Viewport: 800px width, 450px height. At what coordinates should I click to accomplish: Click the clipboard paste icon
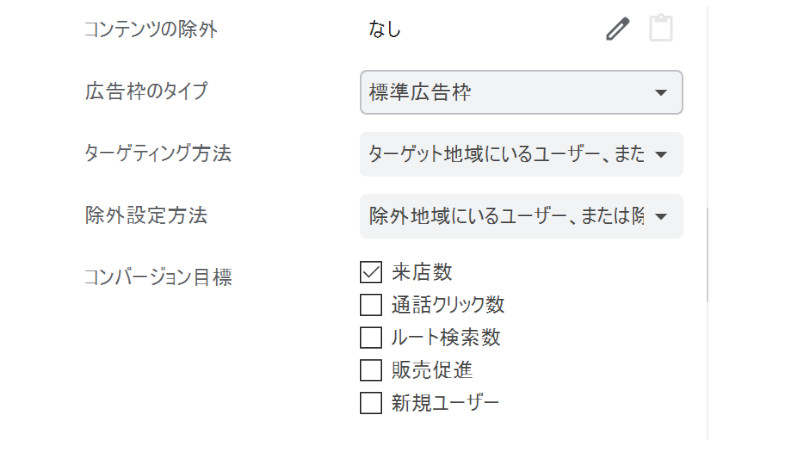pos(661,28)
